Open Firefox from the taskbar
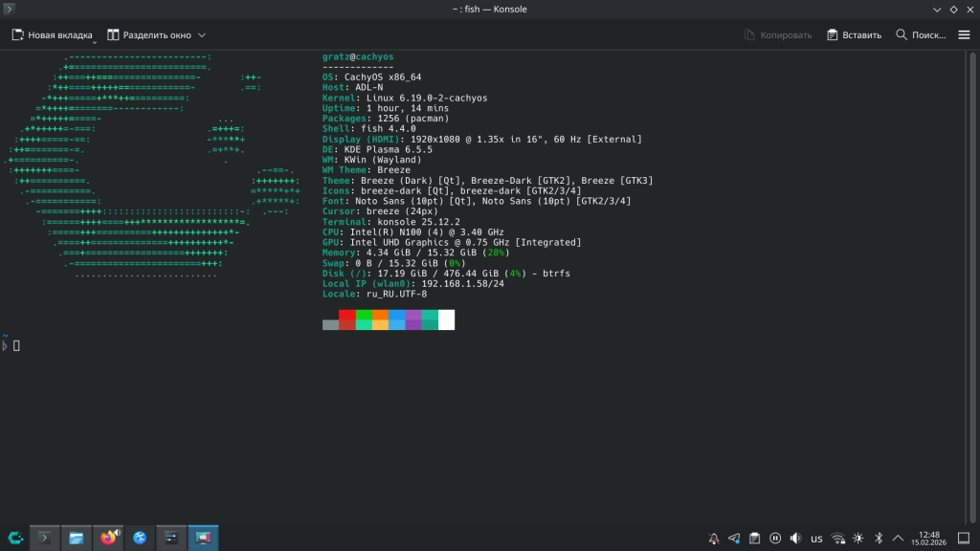Screen dimensions: 980x551 [108, 538]
